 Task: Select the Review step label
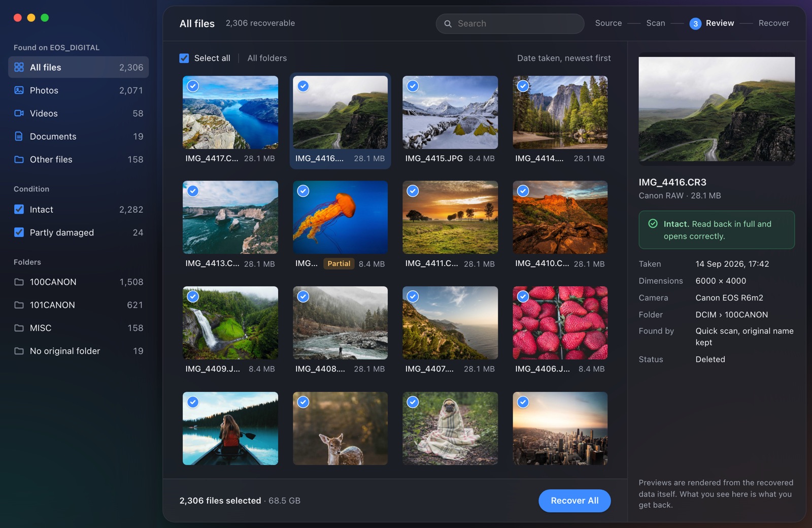pos(720,23)
